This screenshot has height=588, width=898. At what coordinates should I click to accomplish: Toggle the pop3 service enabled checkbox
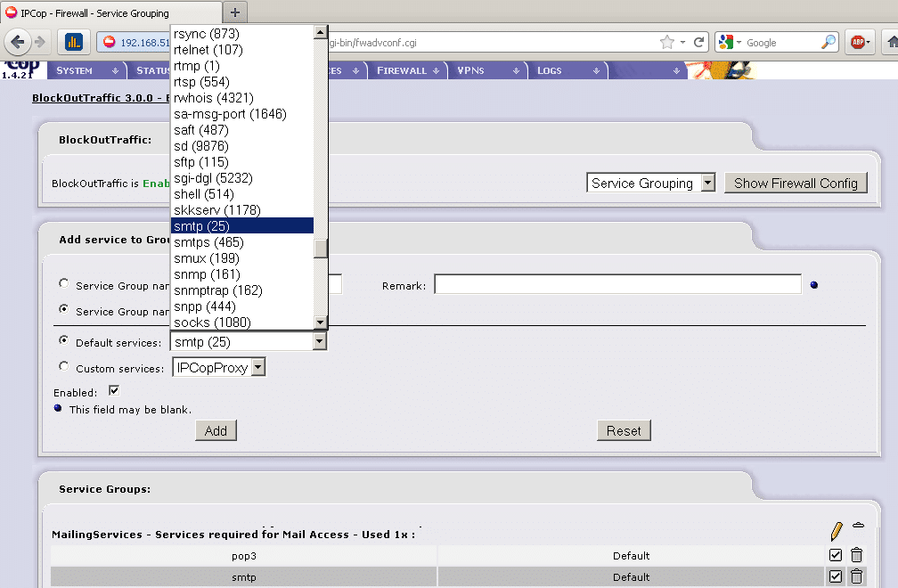pyautogui.click(x=836, y=555)
